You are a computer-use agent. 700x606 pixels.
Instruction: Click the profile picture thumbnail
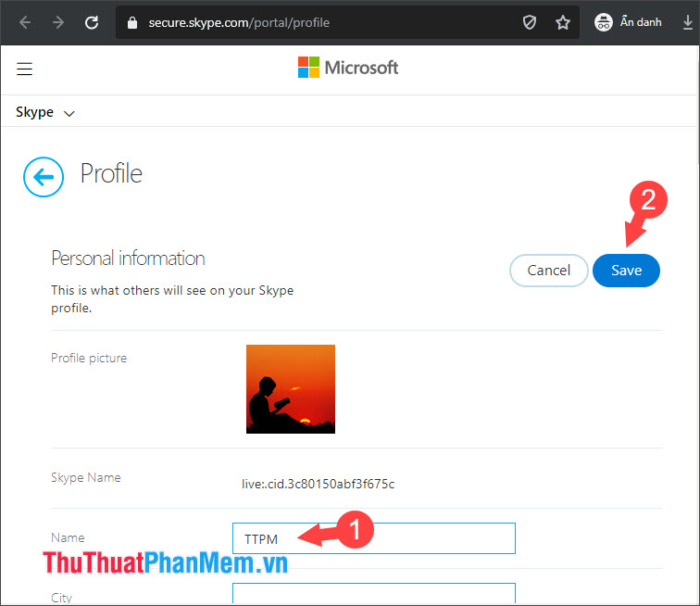tap(291, 389)
